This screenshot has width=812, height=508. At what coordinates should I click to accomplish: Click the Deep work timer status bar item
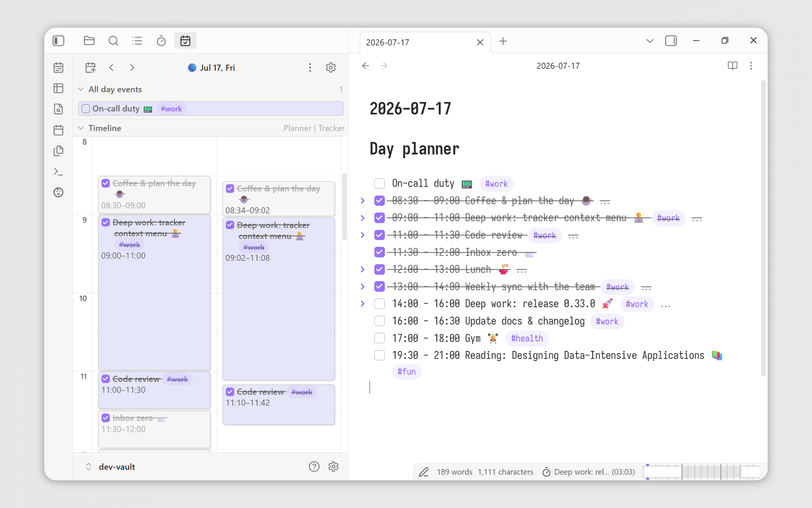point(589,472)
